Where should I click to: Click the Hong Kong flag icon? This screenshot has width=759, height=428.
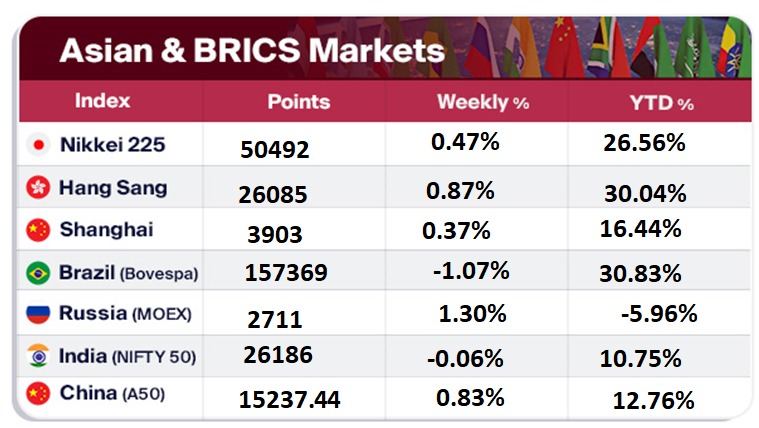tap(39, 188)
